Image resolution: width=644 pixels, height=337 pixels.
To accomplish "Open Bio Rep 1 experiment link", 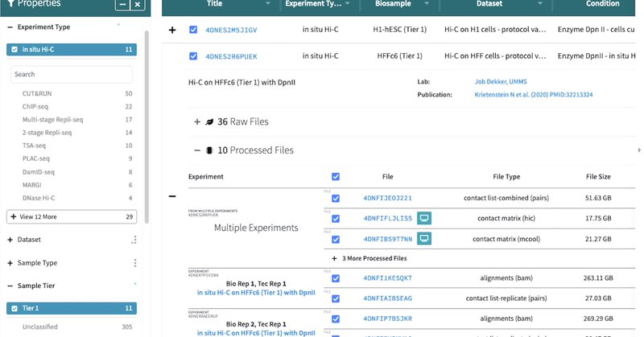I will pos(256,293).
